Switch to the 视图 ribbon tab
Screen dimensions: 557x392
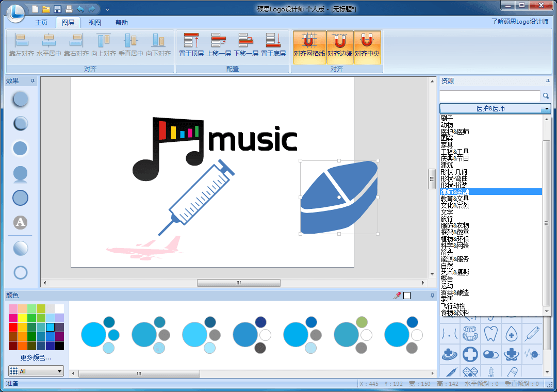tap(95, 23)
